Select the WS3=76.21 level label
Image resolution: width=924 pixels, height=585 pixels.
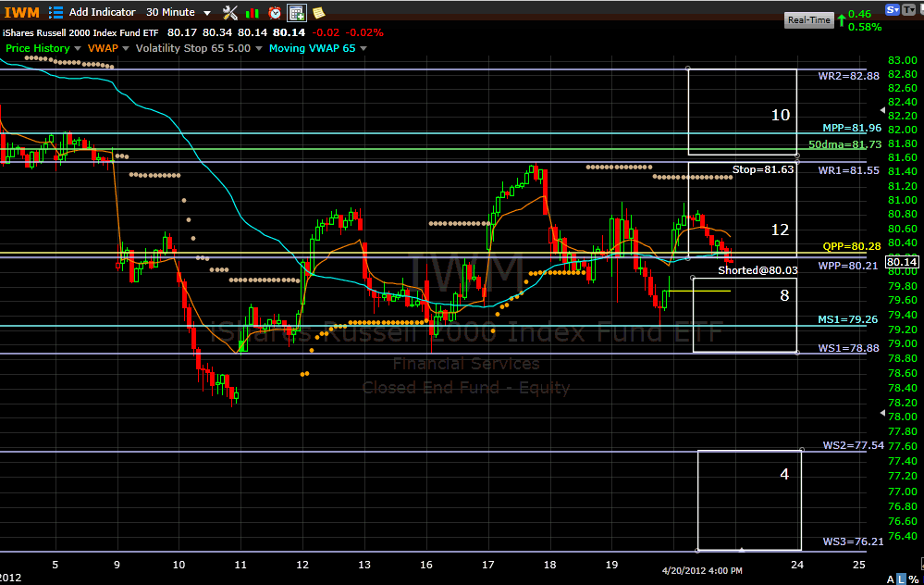coord(854,541)
